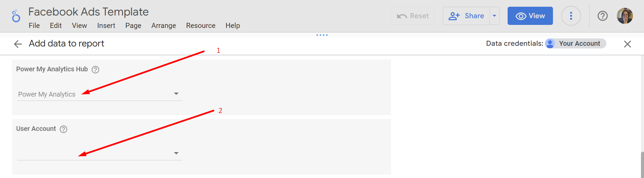644x178 pixels.
Task: Open the Help question mark icon
Action: coord(602,16)
